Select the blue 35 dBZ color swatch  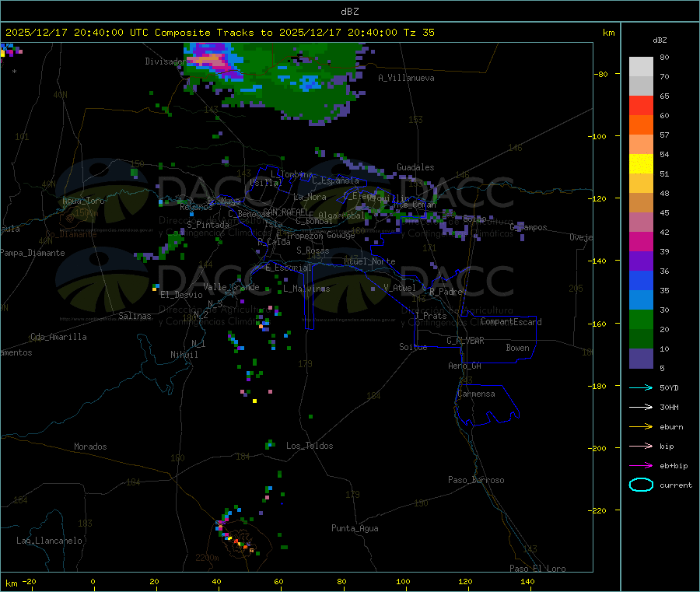tap(641, 280)
